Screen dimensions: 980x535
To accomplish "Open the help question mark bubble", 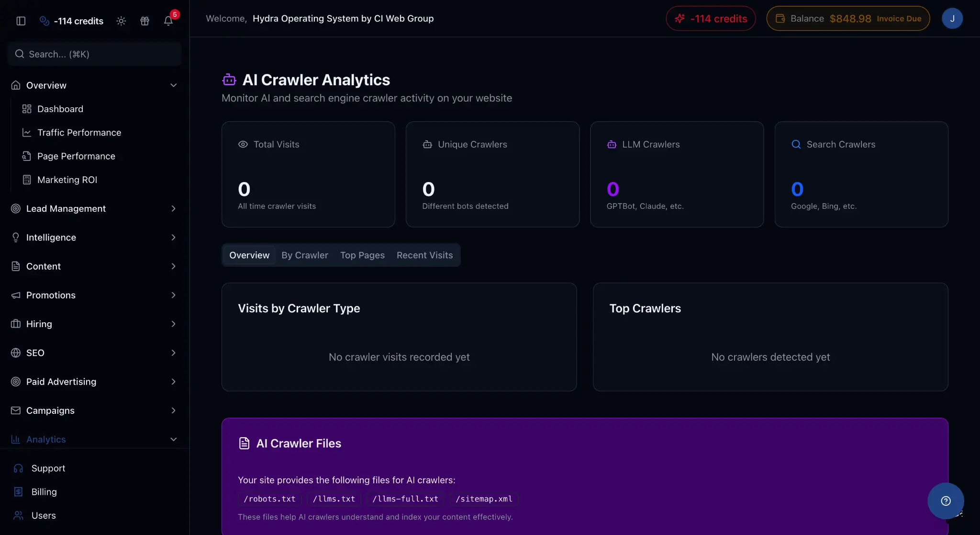I will click(946, 501).
